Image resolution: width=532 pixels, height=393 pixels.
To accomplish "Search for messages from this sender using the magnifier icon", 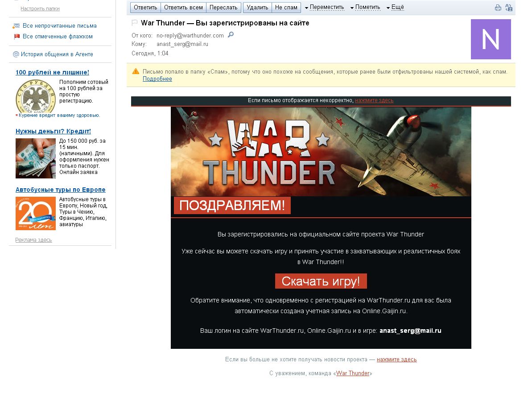I will (231, 35).
